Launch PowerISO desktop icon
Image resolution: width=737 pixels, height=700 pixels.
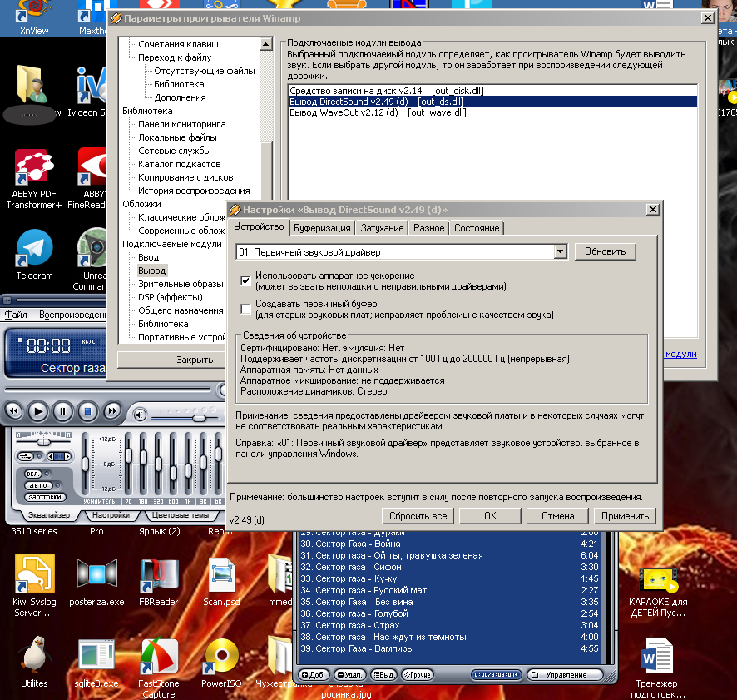click(x=221, y=663)
